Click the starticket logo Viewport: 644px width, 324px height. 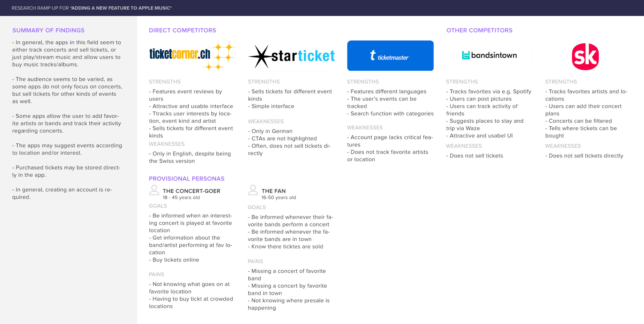point(291,56)
